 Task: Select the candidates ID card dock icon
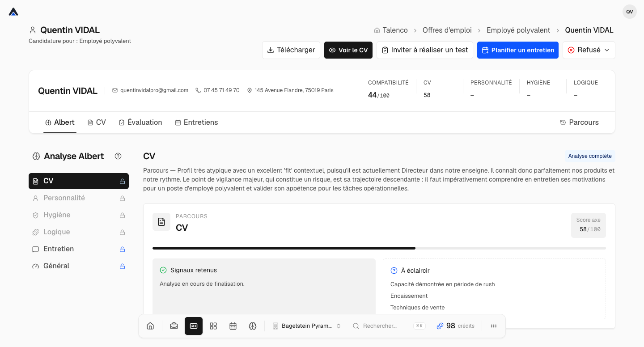(194, 326)
